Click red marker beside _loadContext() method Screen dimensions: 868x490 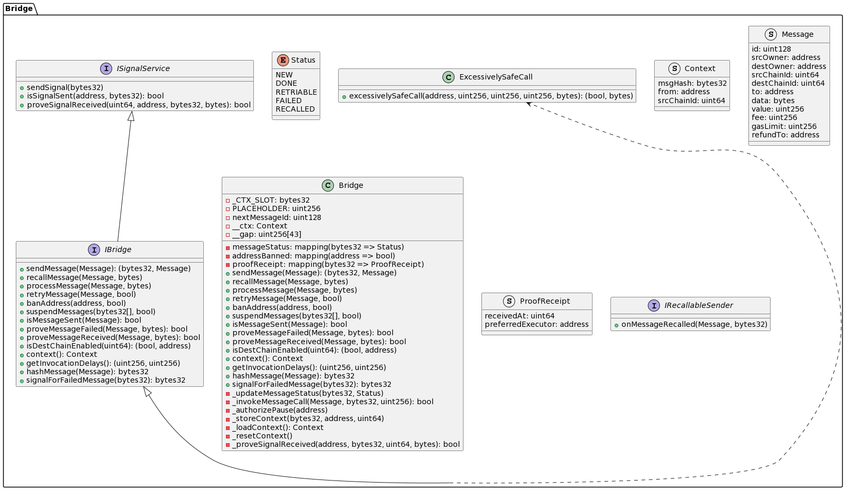coord(228,427)
